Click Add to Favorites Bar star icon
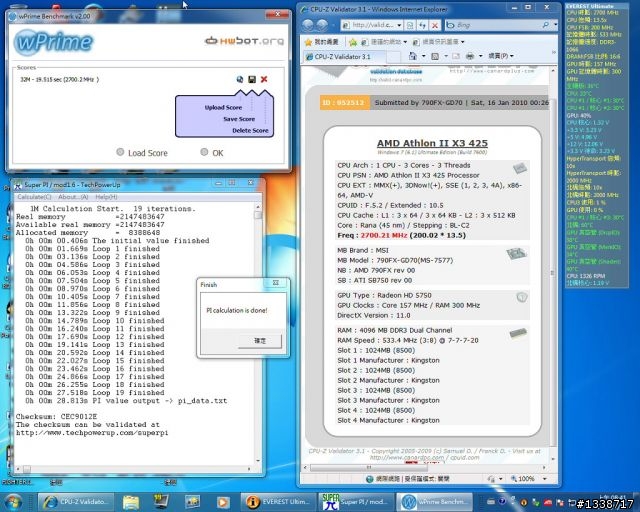This screenshot has height=512, width=640. click(353, 42)
